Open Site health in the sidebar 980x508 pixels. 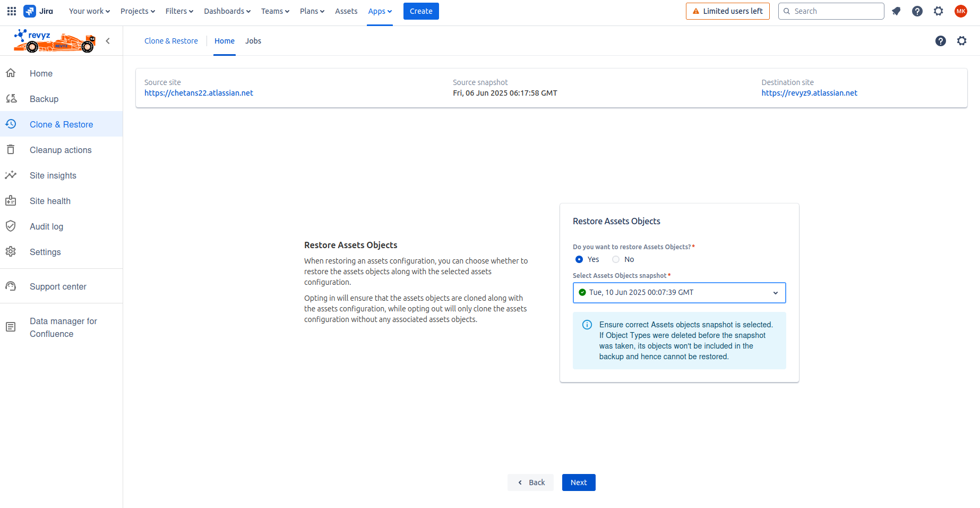click(x=50, y=201)
